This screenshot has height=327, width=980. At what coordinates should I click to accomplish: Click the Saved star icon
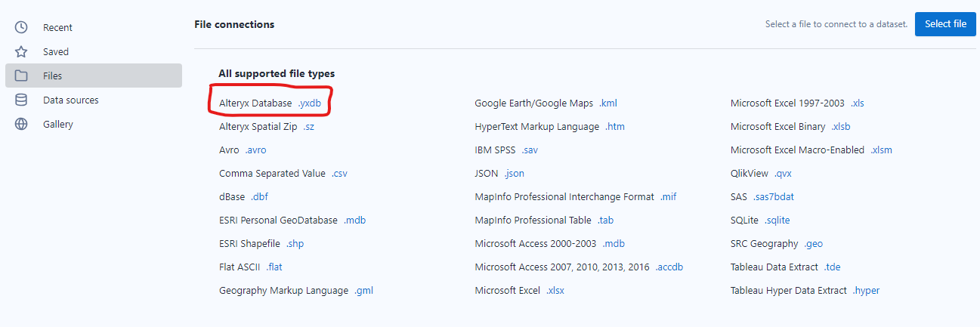[x=21, y=51]
